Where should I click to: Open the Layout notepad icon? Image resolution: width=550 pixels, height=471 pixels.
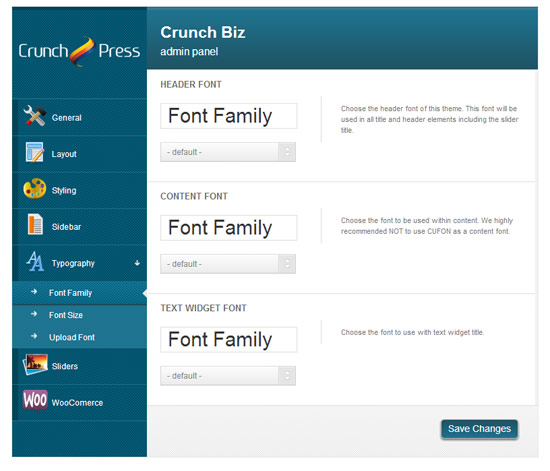(35, 153)
